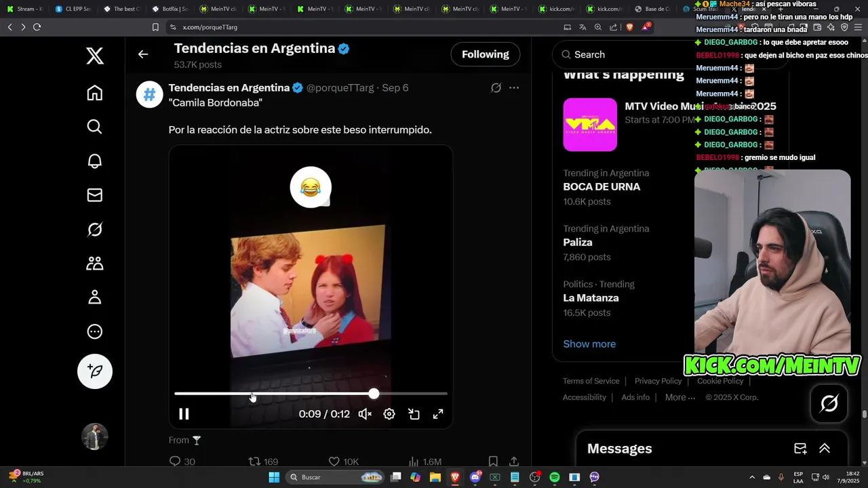This screenshot has width=868, height=488.
Task: Open the Sep 6 post timestamp
Action: (x=395, y=88)
